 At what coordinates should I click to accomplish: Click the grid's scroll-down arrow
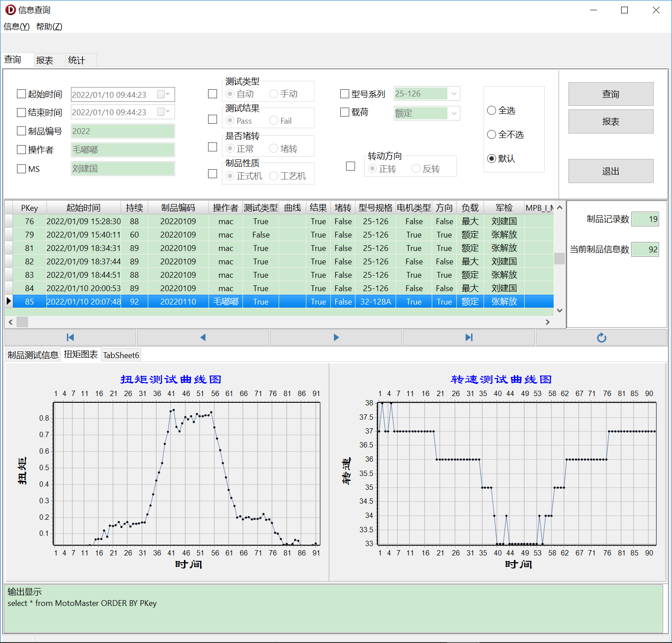click(559, 310)
